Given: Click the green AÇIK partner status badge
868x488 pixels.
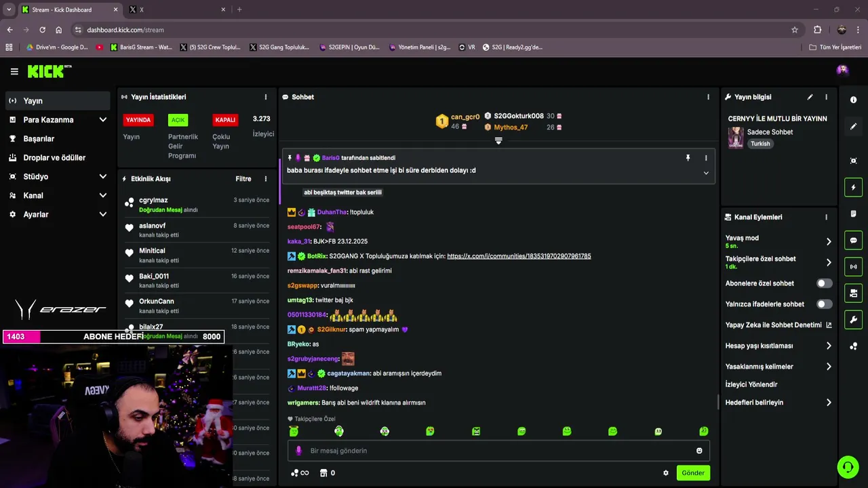Looking at the screenshot, I should point(178,120).
